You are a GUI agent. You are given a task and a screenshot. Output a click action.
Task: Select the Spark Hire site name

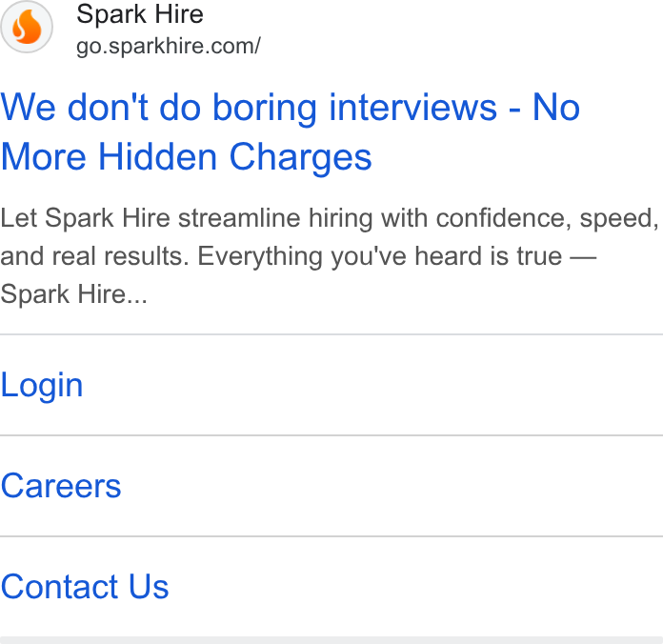tap(140, 14)
